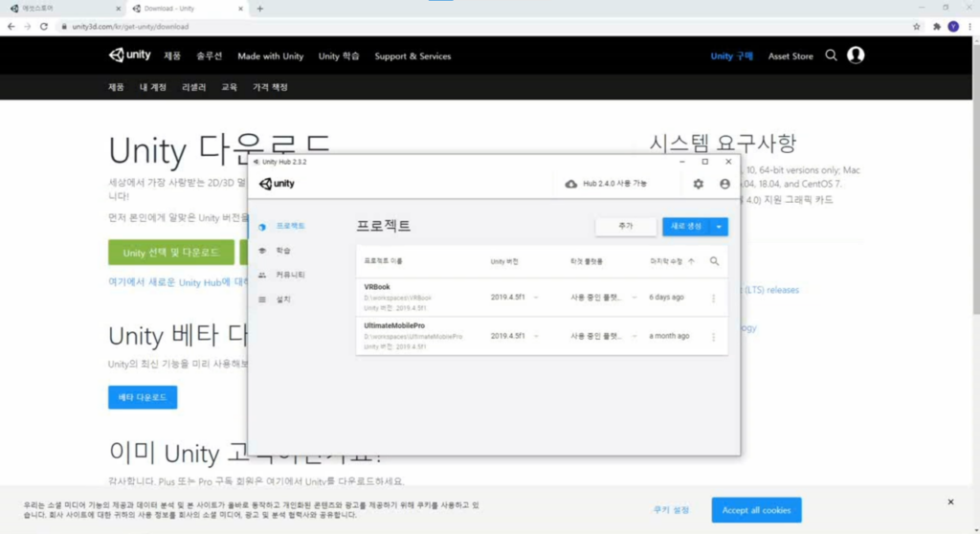Screen dimensions: 980x534
Task: Reload the browser page
Action: tap(44, 27)
